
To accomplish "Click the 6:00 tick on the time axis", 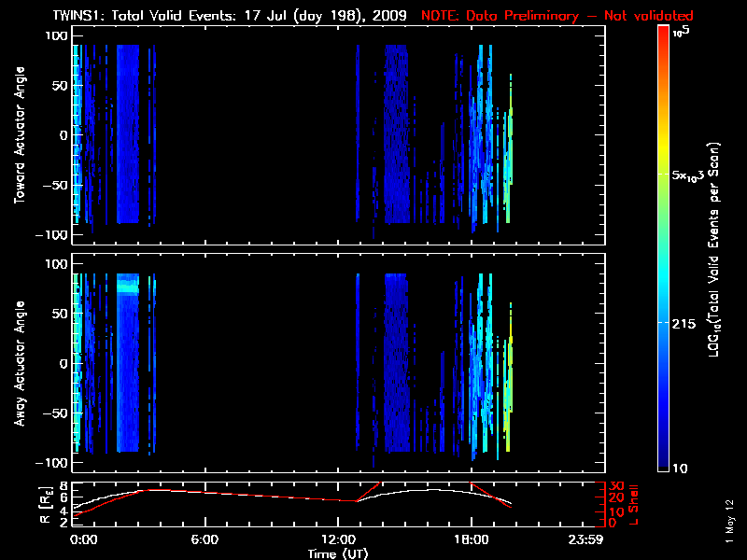I will pyautogui.click(x=204, y=539).
